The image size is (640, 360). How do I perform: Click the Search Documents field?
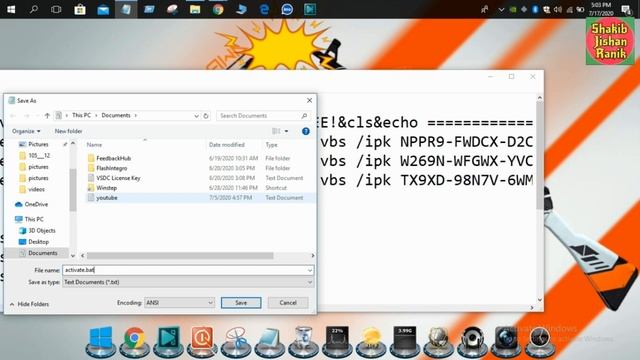pos(263,116)
